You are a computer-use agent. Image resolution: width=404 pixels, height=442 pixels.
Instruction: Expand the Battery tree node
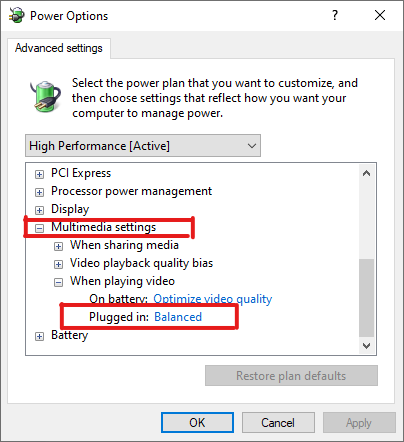39,336
